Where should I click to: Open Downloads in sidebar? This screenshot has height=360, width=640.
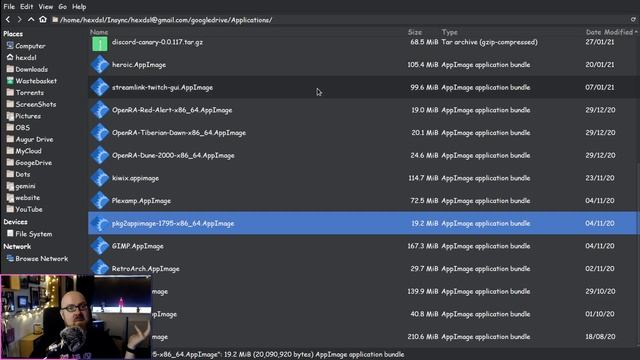click(x=27, y=69)
